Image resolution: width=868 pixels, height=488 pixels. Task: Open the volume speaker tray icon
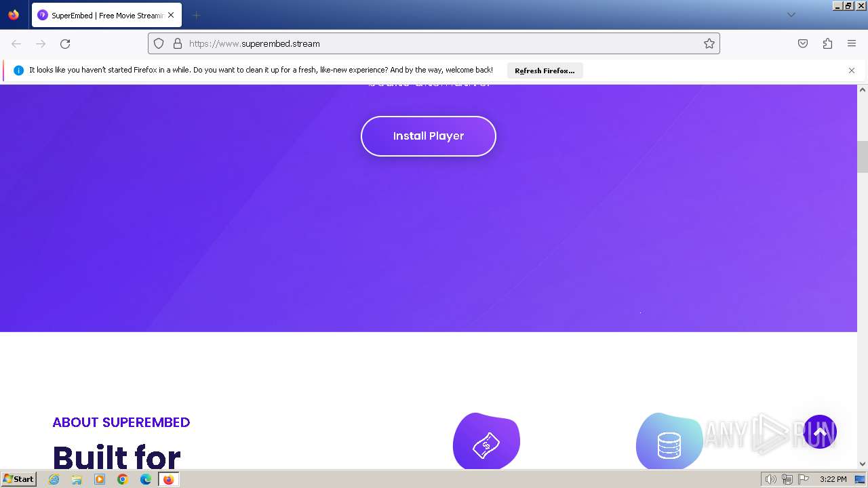point(770,479)
